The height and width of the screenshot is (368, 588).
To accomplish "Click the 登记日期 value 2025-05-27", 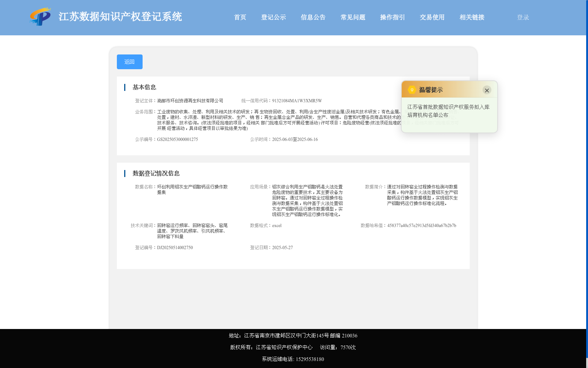I will click(x=282, y=248).
